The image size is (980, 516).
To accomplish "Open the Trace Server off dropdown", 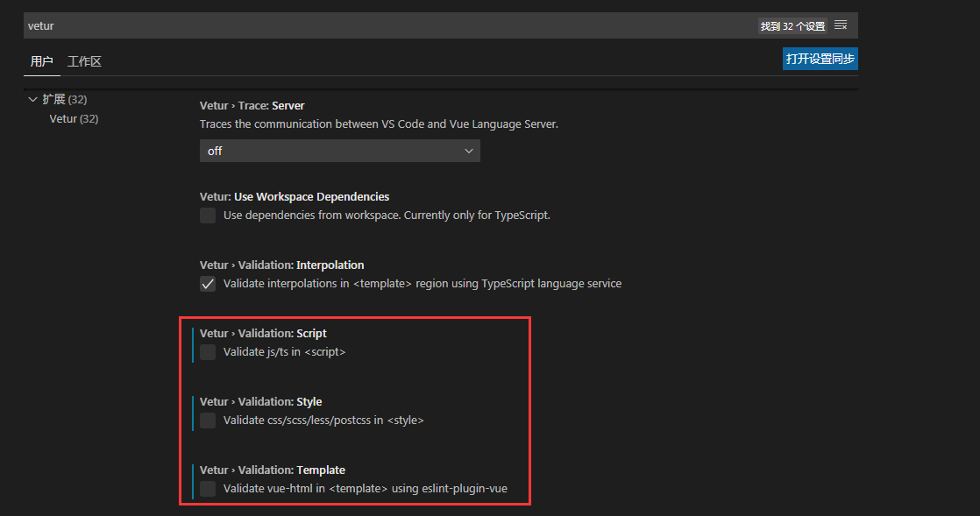I will pyautogui.click(x=340, y=151).
